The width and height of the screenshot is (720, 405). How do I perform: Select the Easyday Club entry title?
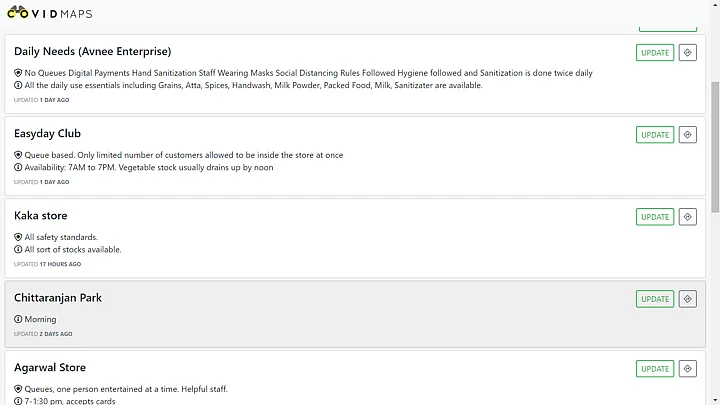pyautogui.click(x=47, y=134)
